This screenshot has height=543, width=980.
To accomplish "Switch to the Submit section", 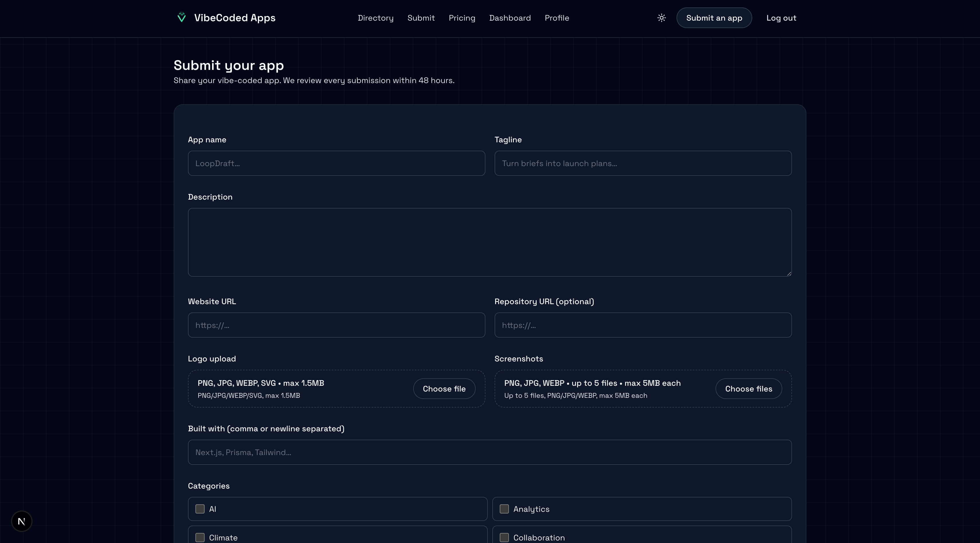I will click(421, 18).
